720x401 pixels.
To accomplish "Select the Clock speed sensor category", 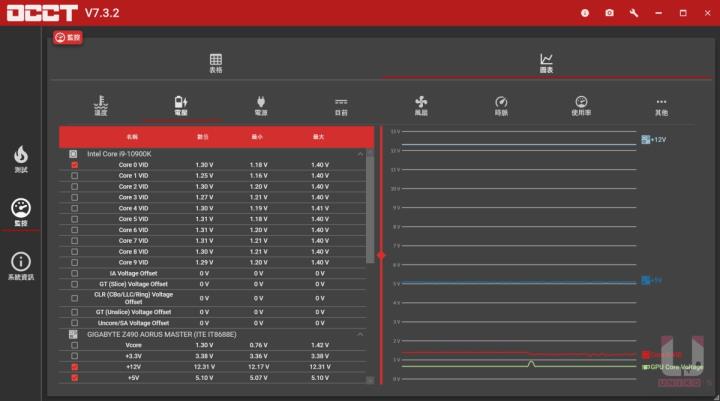I will [501, 105].
